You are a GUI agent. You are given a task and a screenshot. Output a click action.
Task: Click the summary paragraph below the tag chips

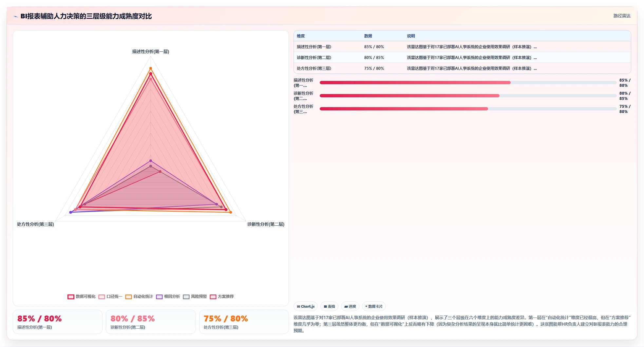point(462,324)
